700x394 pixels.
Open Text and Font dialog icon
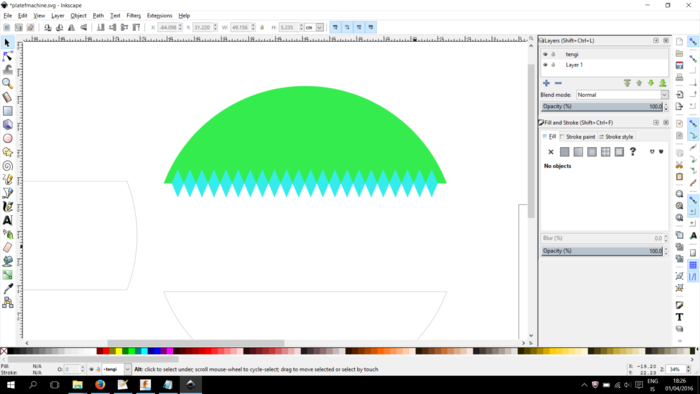[x=679, y=317]
